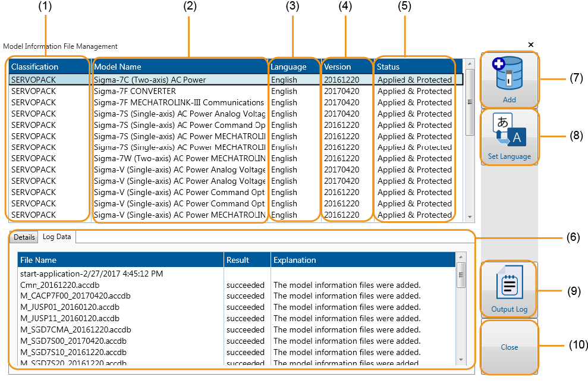Sort by Classification column header
Image resolution: width=588 pixels, height=383 pixels.
(x=35, y=67)
